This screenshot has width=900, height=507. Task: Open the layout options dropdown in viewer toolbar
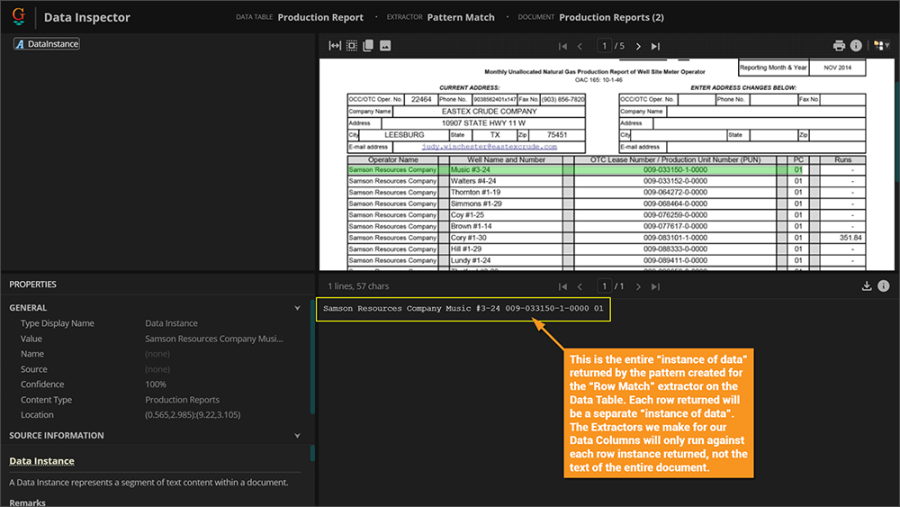pyautogui.click(x=880, y=46)
